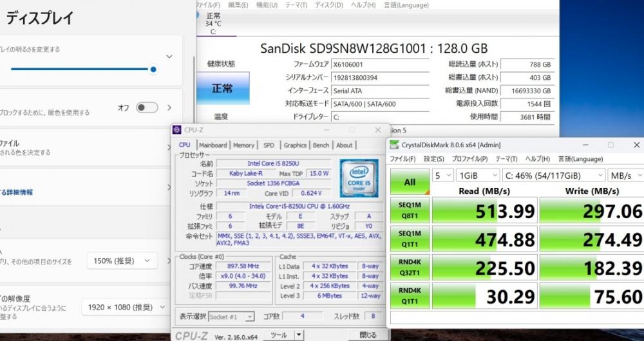Screen dimensions: 644x341
Task: Open ヘルプ(H) menu in CrystalDiskInfo
Action: tap(363, 5)
